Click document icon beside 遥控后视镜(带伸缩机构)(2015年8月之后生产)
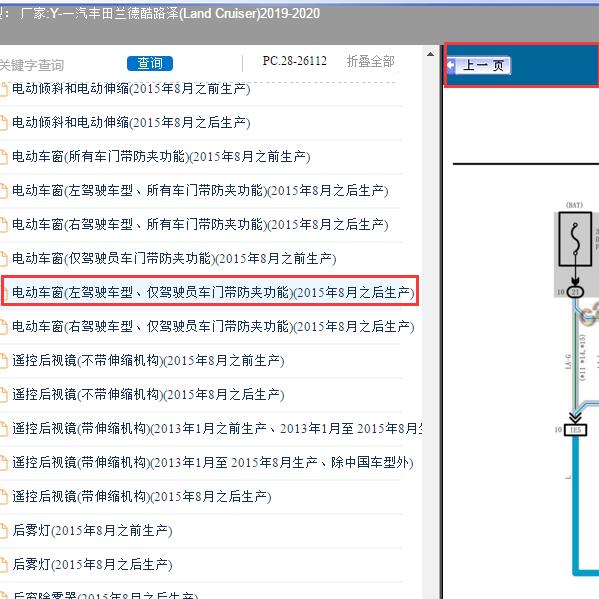 [4, 497]
